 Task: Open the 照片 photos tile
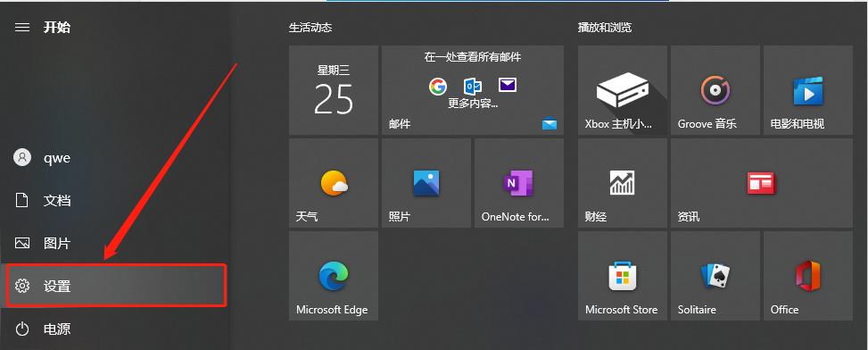(x=426, y=183)
